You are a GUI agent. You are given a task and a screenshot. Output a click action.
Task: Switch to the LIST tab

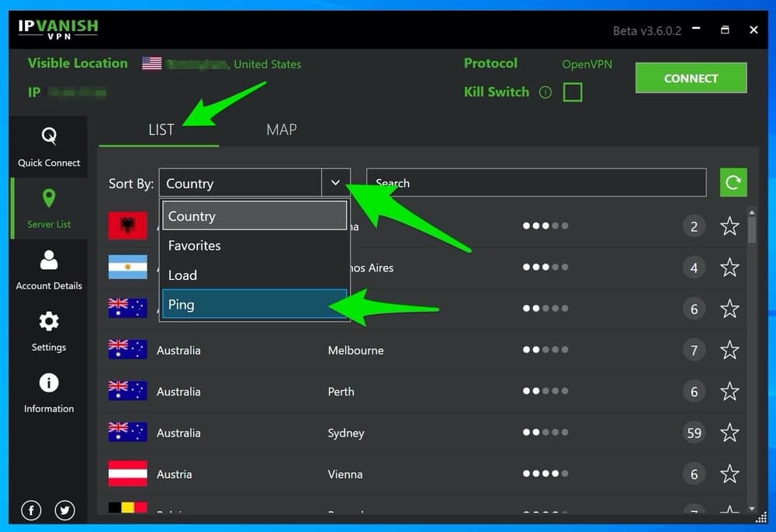click(161, 130)
